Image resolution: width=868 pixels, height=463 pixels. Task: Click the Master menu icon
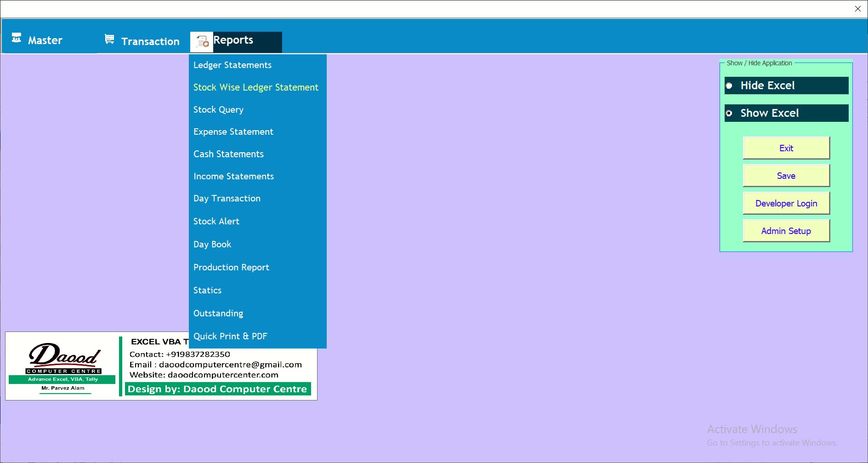(17, 38)
